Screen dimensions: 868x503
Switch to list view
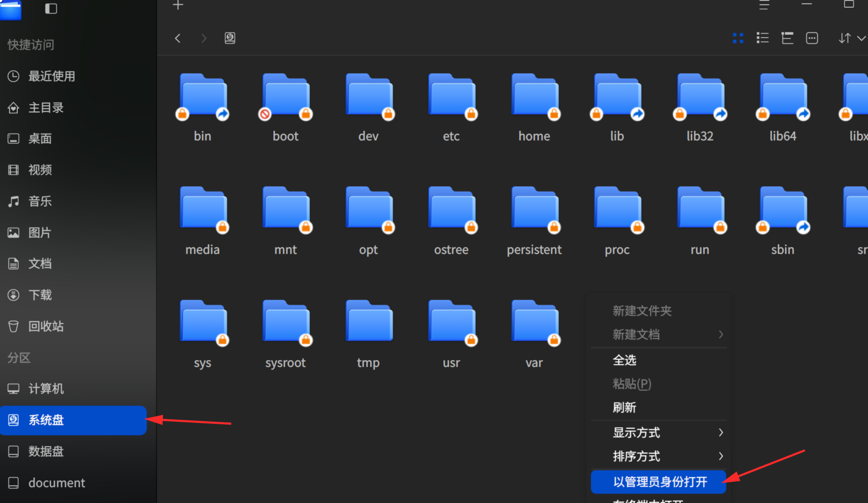click(763, 38)
